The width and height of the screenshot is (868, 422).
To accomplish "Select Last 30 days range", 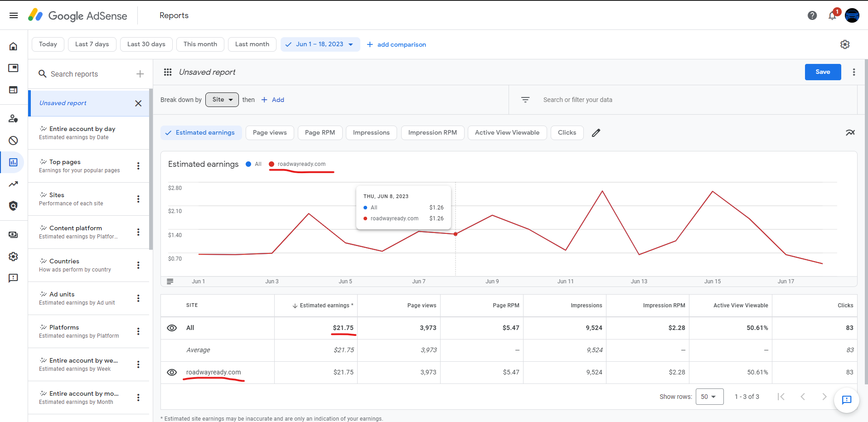I will pos(146,44).
